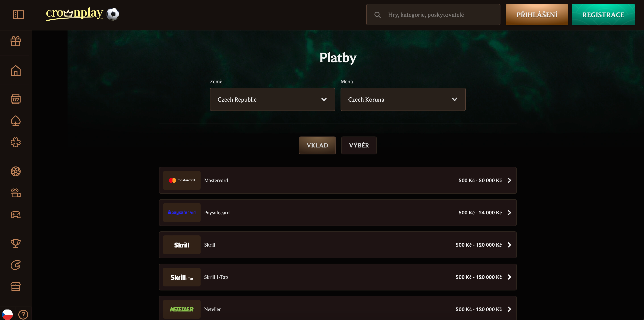
Task: Open the 777 slots icon
Action: (15, 99)
